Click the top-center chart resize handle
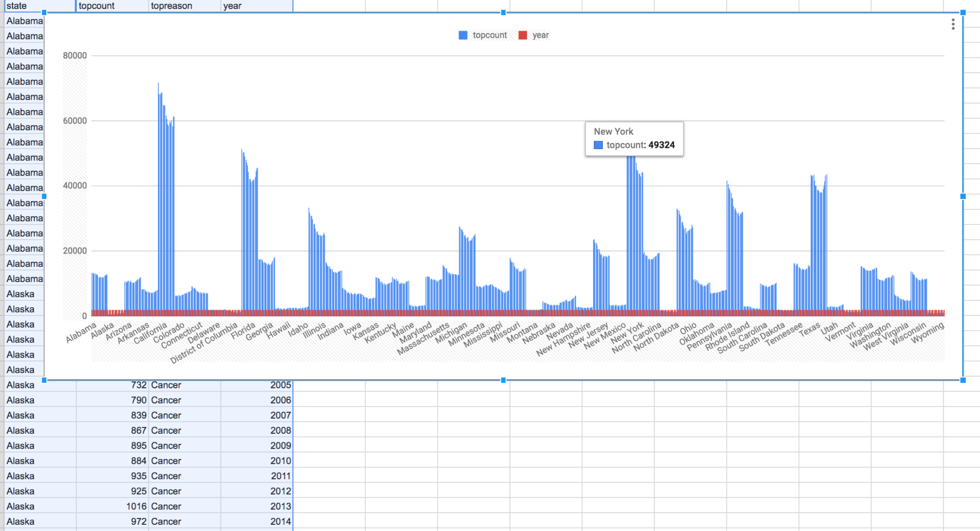This screenshot has height=531, width=980. pyautogui.click(x=503, y=13)
